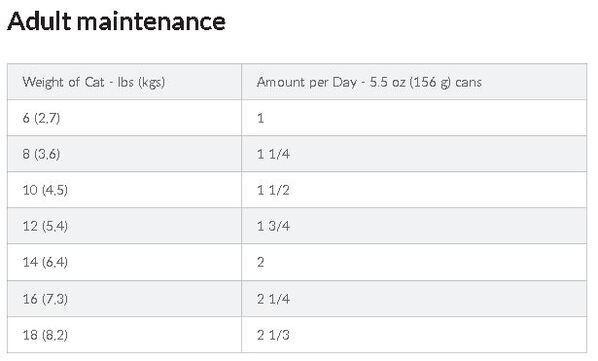Select the amount value 1 for 6 lbs
This screenshot has height=361, width=598.
pyautogui.click(x=260, y=118)
